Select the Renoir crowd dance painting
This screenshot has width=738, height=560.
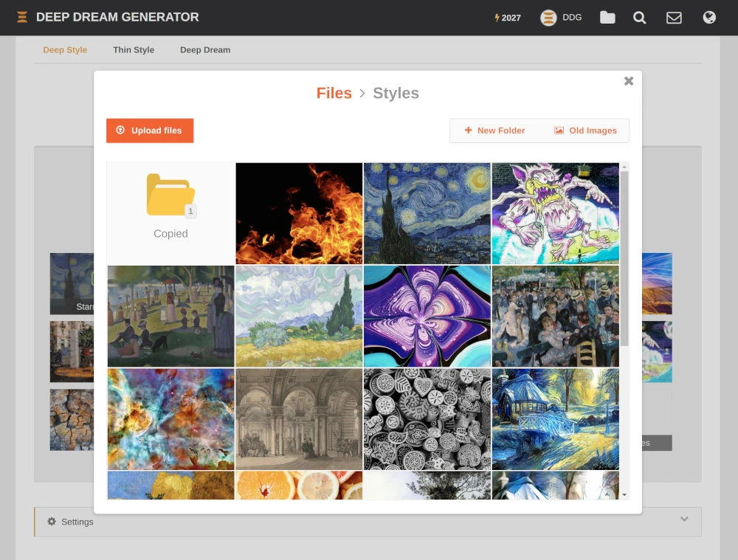(x=556, y=317)
